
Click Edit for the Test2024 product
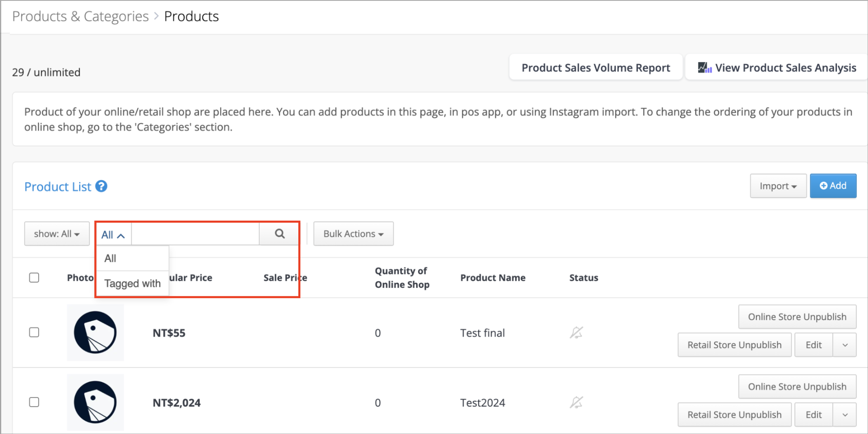(x=814, y=415)
